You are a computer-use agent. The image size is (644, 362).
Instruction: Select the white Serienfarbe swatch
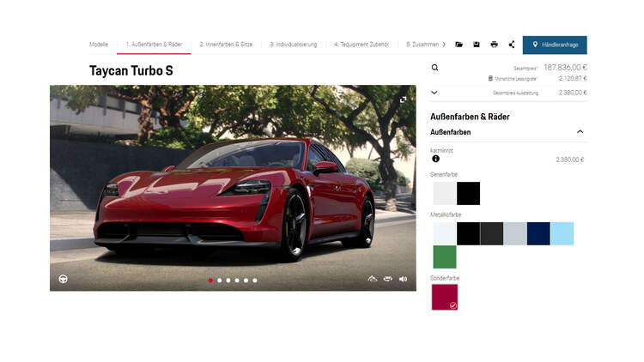(445, 193)
